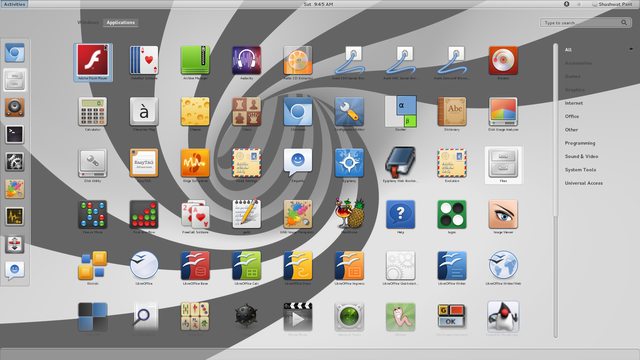This screenshot has height=360, width=640.
Task: Launch Cheese webcam app
Action: (195, 111)
